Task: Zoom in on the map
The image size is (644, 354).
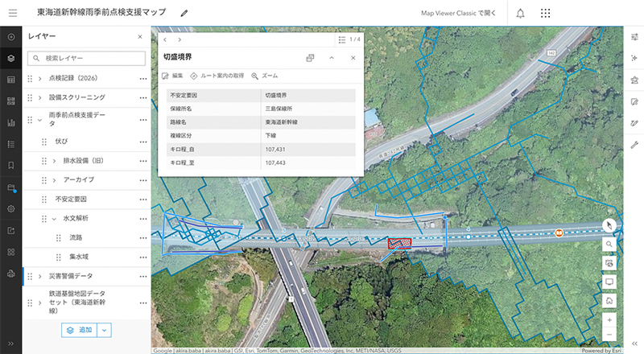Action: (x=609, y=320)
